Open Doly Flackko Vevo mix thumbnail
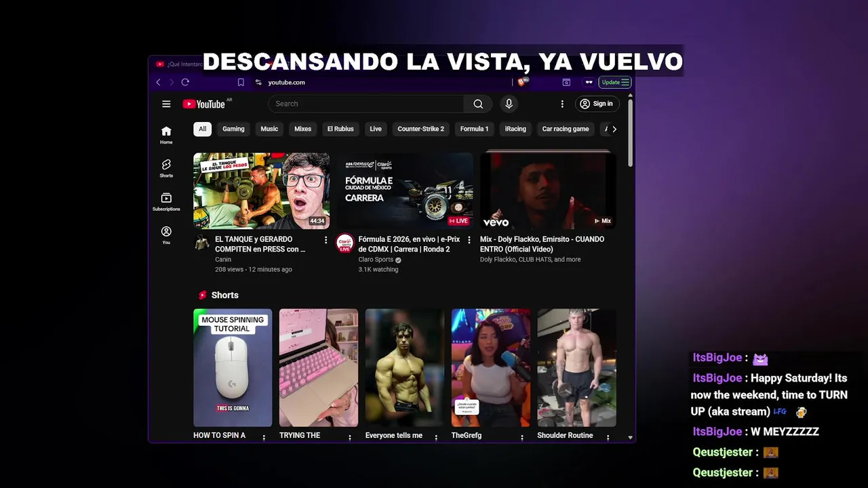The image size is (868, 488). [x=548, y=190]
